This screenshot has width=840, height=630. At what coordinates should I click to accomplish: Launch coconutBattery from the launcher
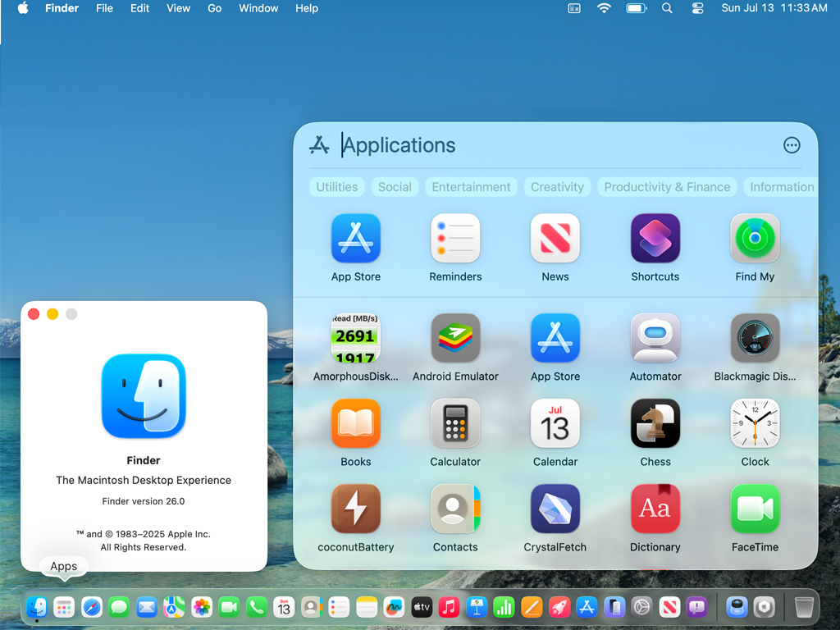tap(356, 509)
